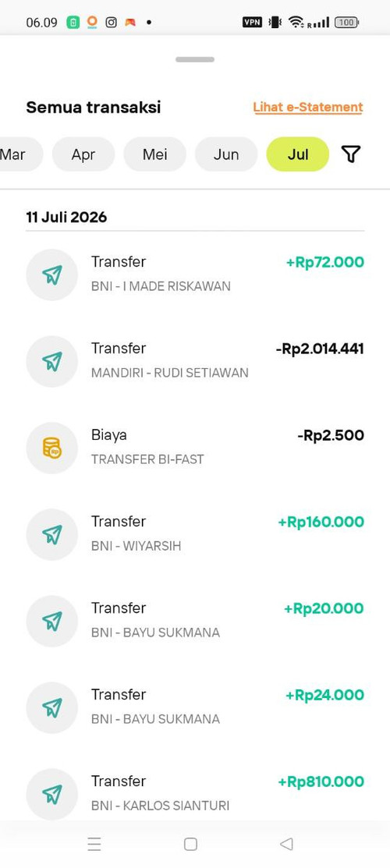
Task: Tap the Android home square button
Action: click(x=190, y=844)
